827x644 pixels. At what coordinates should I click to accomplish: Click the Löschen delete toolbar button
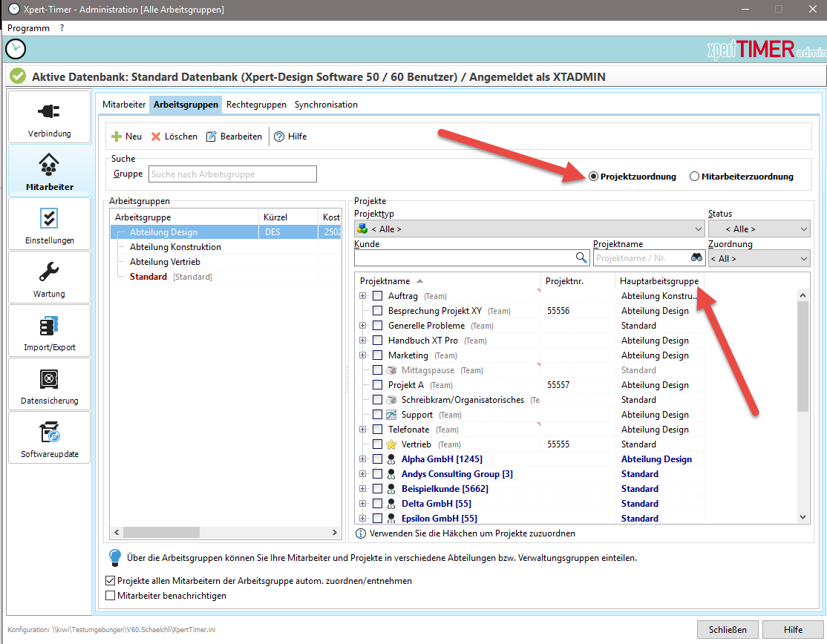point(174,137)
